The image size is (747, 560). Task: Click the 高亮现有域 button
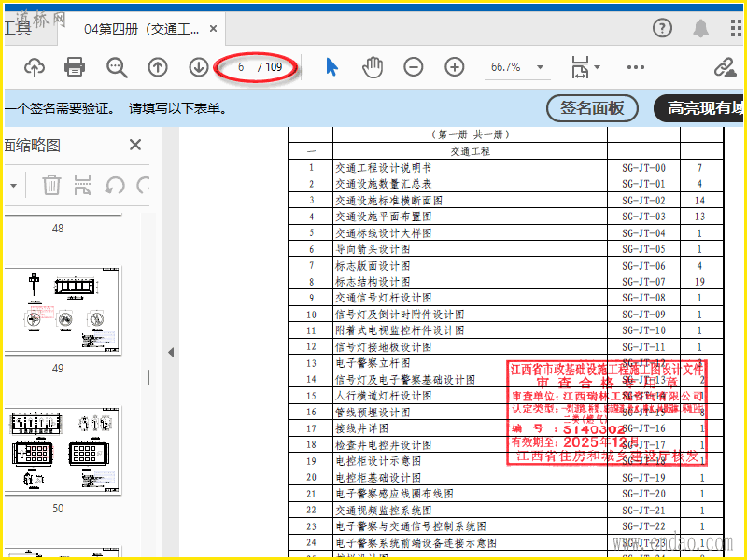tap(699, 108)
